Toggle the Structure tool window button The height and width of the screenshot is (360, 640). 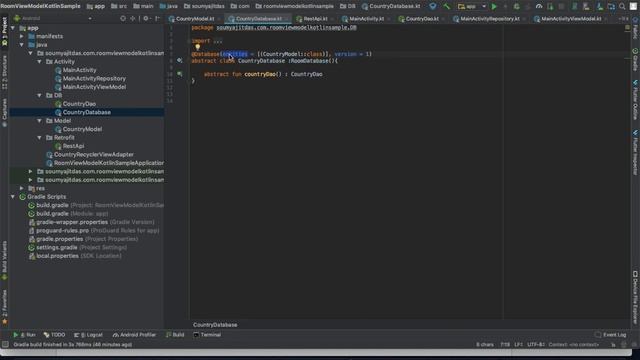coord(4,73)
